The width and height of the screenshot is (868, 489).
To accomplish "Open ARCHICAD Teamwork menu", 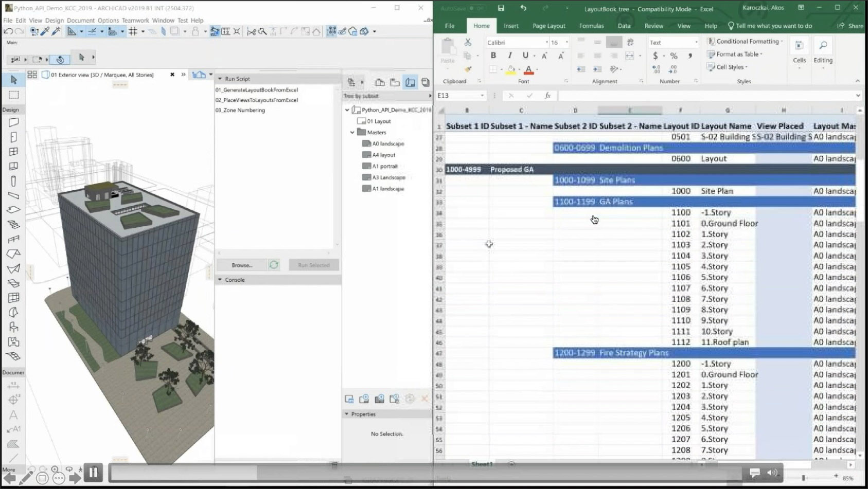I will (x=135, y=21).
